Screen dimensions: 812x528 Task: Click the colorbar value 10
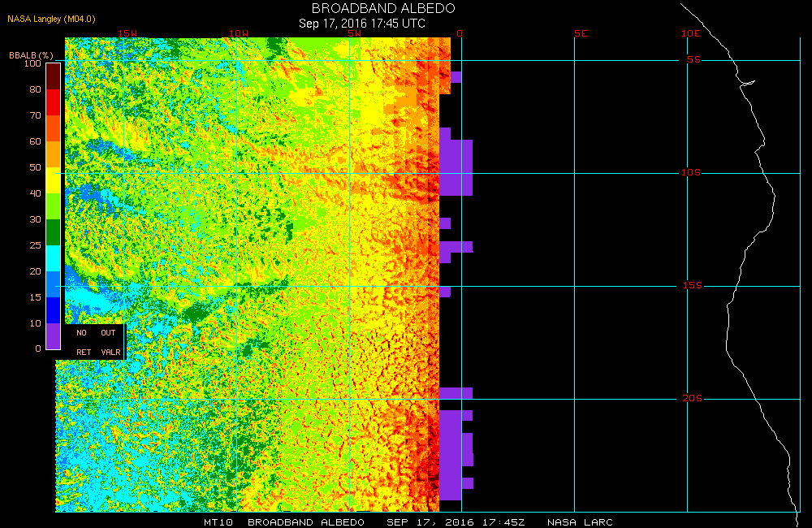click(x=35, y=322)
